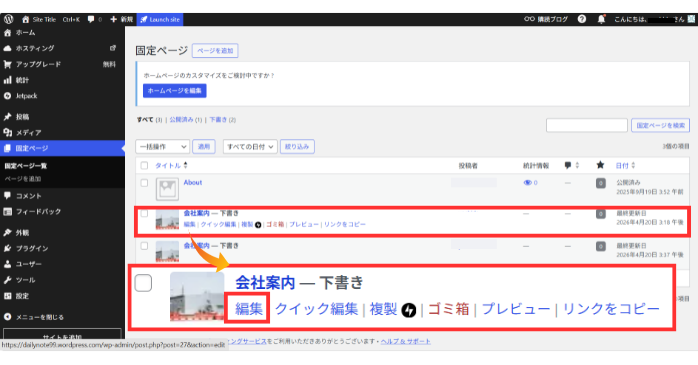
Task: Open the Ctrl+K command palette shortcut
Action: point(71,19)
